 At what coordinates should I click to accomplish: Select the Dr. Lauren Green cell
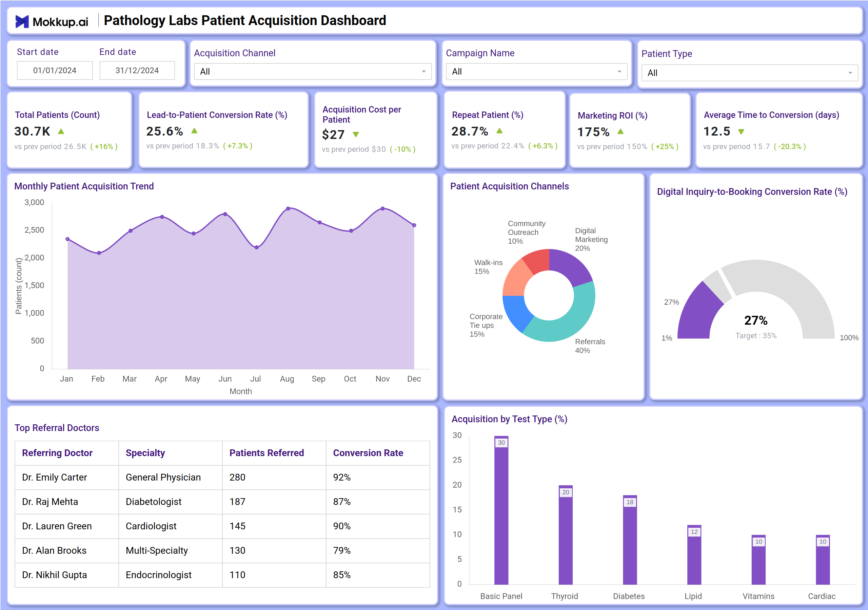pos(66,526)
